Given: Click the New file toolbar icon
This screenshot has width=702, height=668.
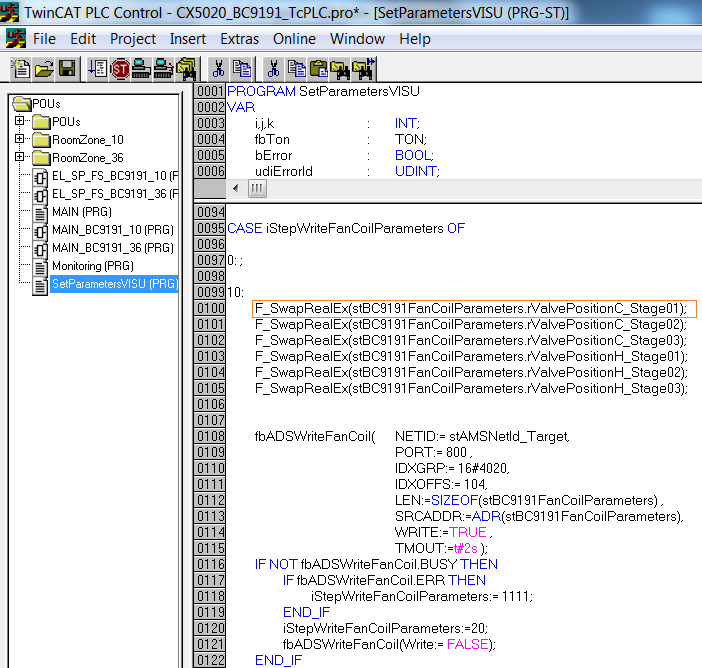Looking at the screenshot, I should (x=21, y=69).
